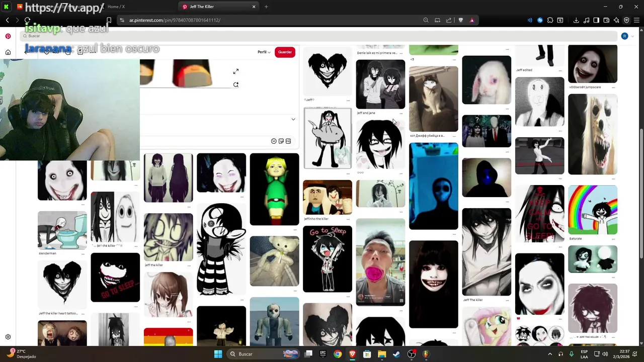Click the Brave Rewards triangle icon

pos(472,20)
